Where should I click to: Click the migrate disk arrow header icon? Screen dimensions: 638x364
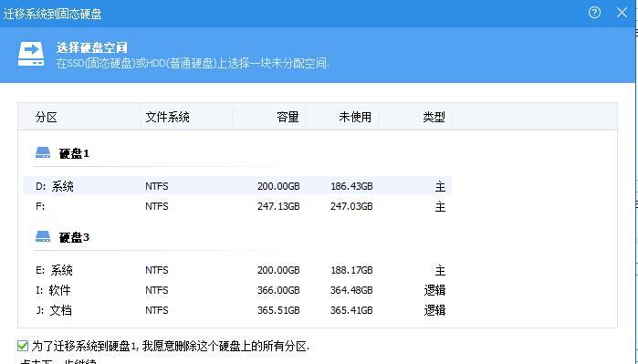[x=31, y=54]
